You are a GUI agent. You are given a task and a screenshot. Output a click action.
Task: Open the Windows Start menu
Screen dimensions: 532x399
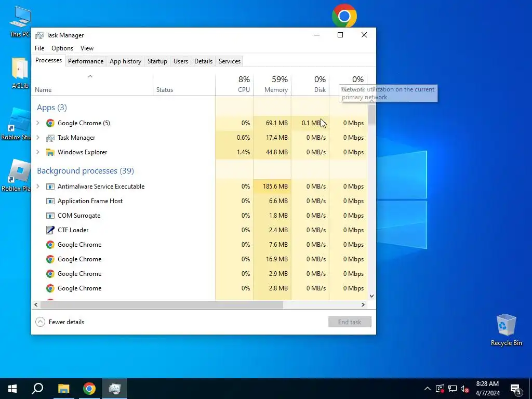[x=12, y=389]
